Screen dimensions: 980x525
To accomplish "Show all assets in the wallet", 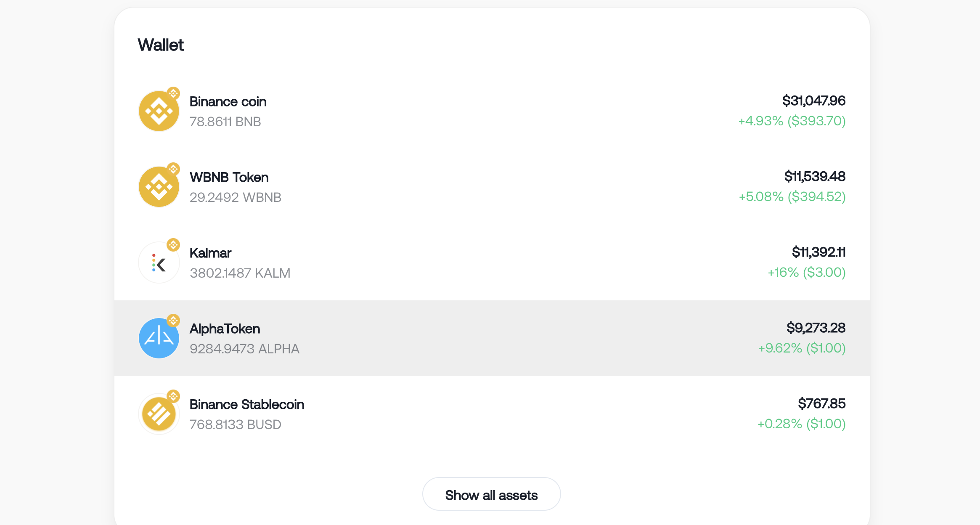I will coord(491,494).
